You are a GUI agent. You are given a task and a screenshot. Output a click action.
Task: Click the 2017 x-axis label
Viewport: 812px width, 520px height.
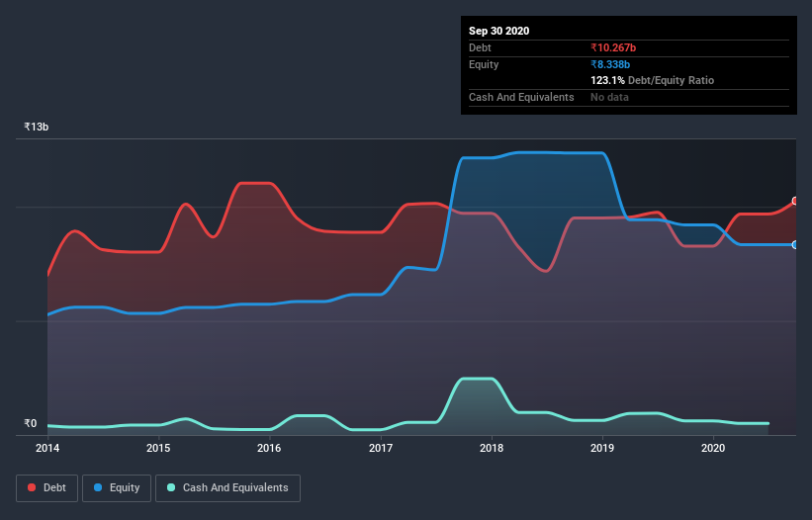(381, 448)
